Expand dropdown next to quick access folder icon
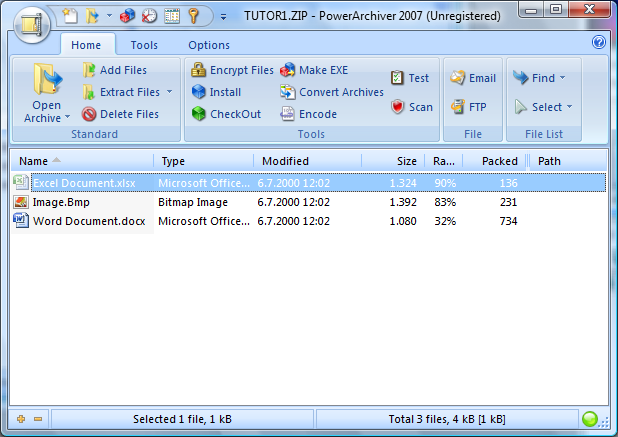 point(109,16)
